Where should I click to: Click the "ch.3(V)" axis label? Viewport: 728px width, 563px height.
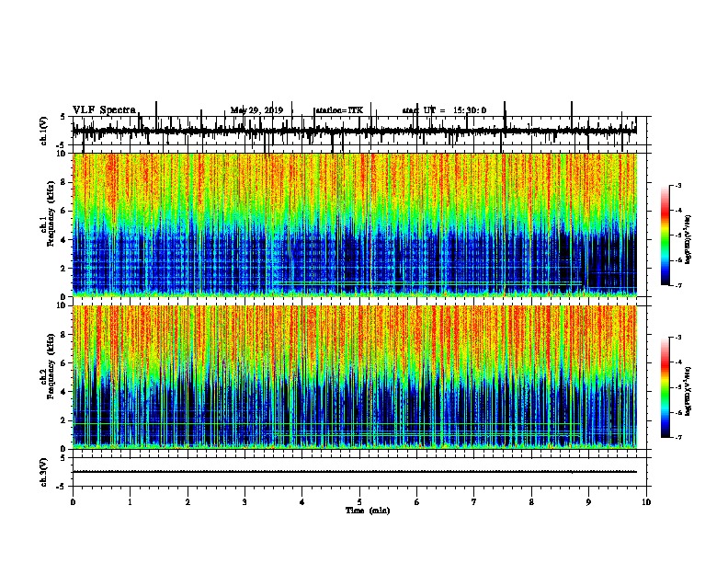[44, 472]
